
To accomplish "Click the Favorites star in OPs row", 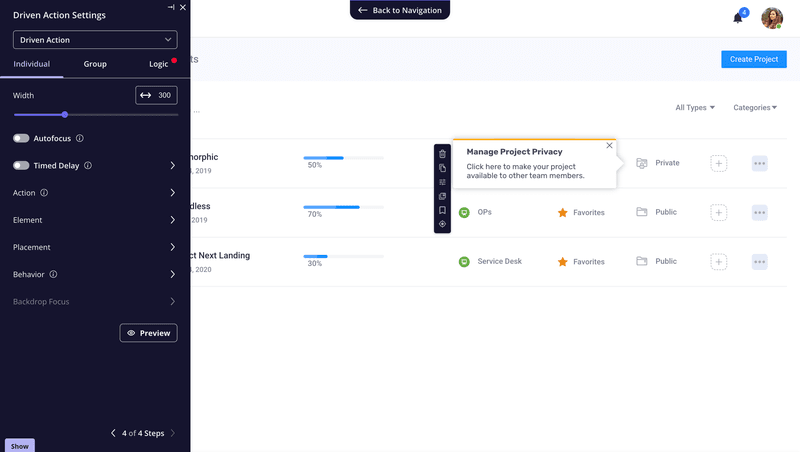I will (x=563, y=212).
